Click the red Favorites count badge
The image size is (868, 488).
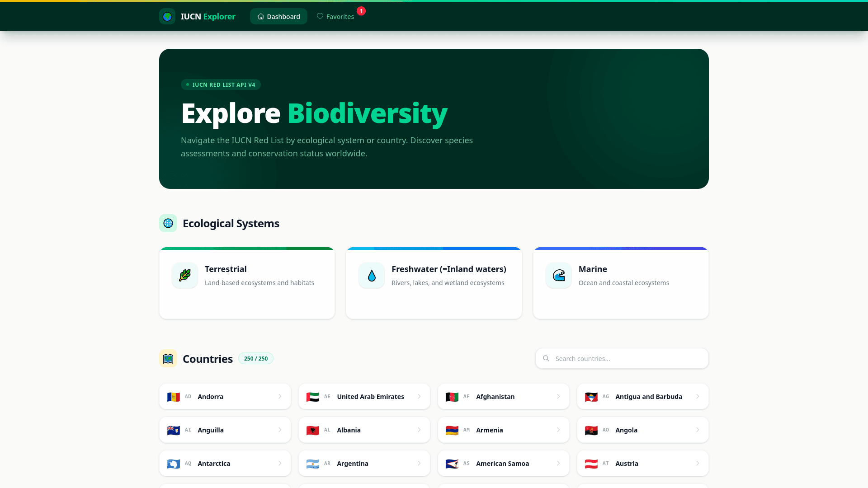click(x=361, y=11)
